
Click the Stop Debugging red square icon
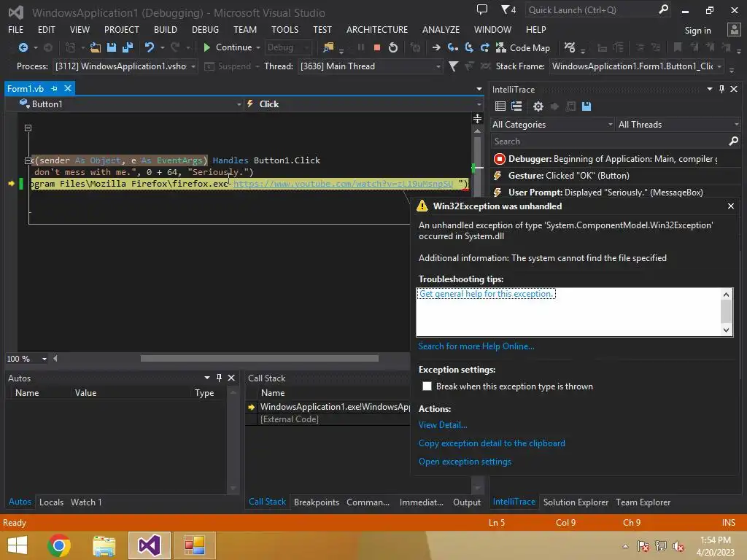tap(377, 47)
